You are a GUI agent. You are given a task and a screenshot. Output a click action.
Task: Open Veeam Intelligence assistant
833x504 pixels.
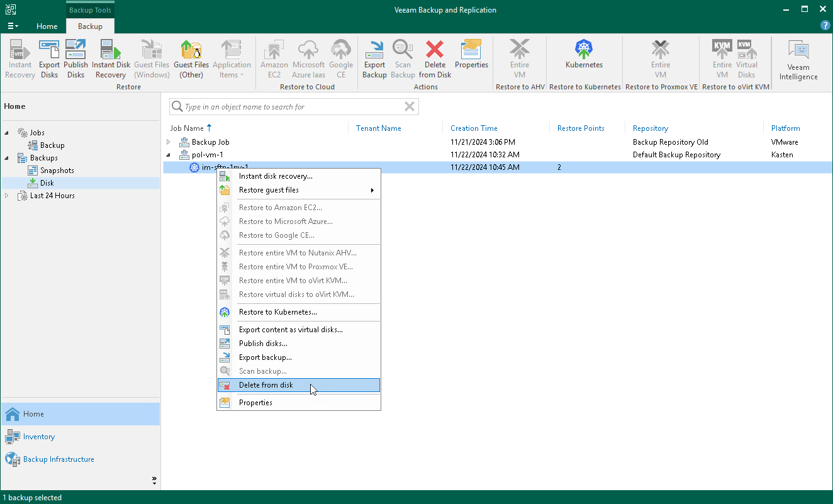798,60
